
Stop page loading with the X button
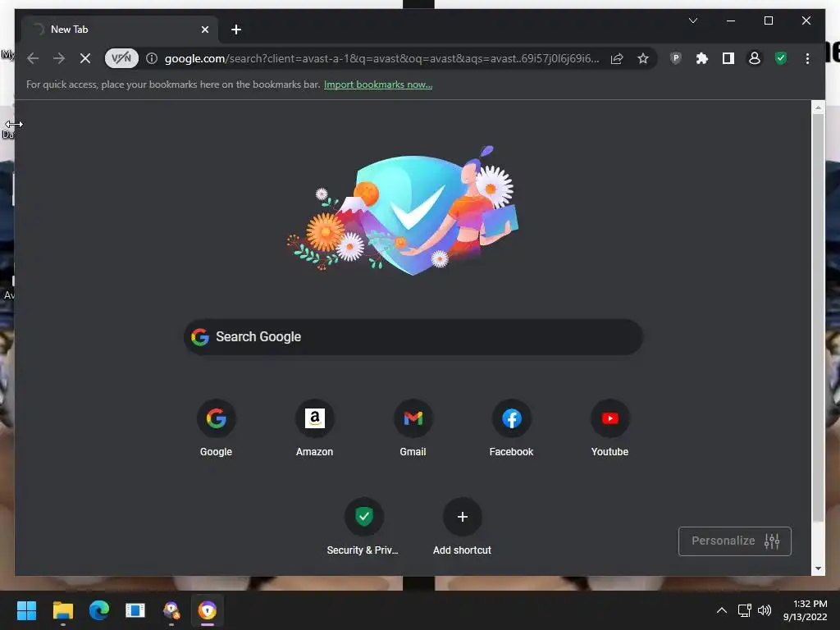pos(85,58)
